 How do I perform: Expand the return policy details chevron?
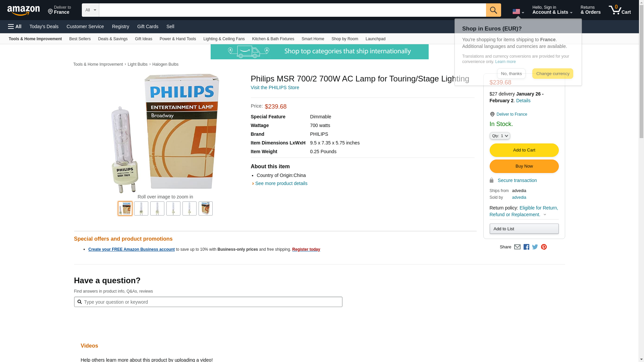click(545, 215)
